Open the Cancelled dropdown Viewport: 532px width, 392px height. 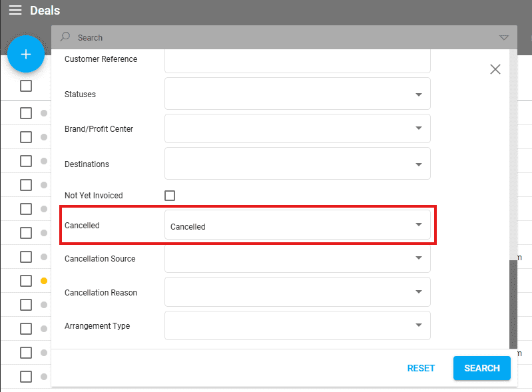coord(418,225)
